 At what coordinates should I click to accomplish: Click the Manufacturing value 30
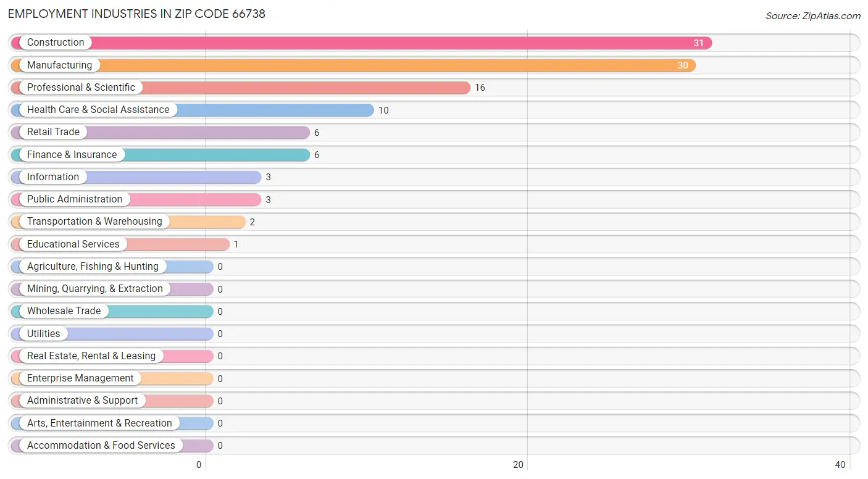[x=682, y=65]
